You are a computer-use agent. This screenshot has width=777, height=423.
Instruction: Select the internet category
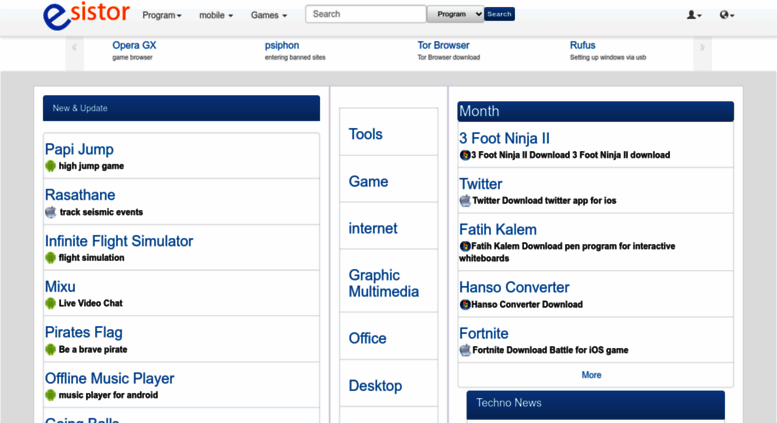(373, 228)
